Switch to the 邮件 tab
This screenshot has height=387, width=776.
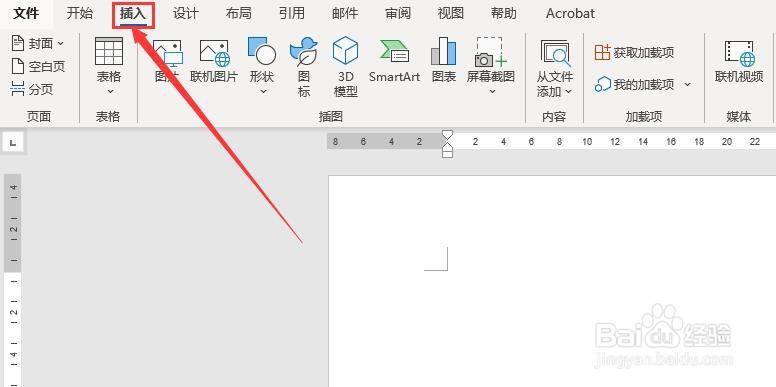pyautogui.click(x=345, y=13)
